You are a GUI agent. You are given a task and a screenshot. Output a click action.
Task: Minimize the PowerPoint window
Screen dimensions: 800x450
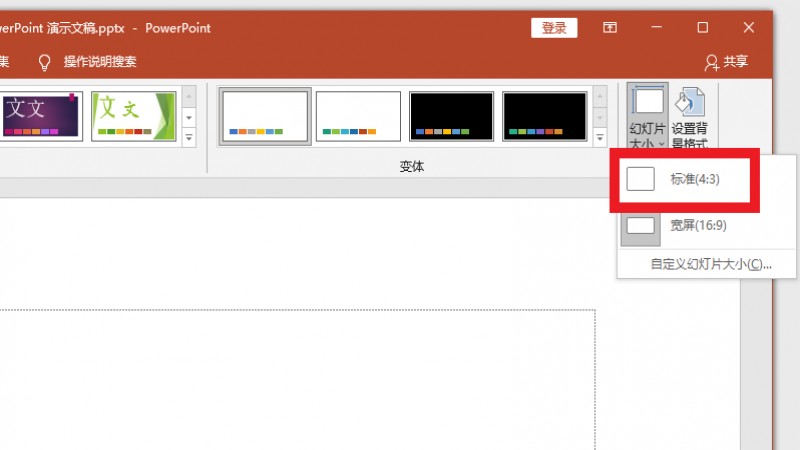click(x=657, y=28)
